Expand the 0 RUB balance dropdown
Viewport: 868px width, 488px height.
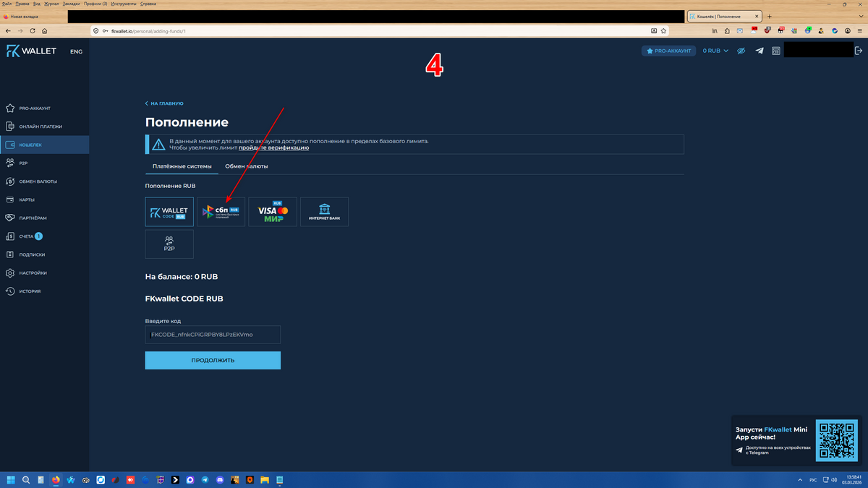coord(715,51)
